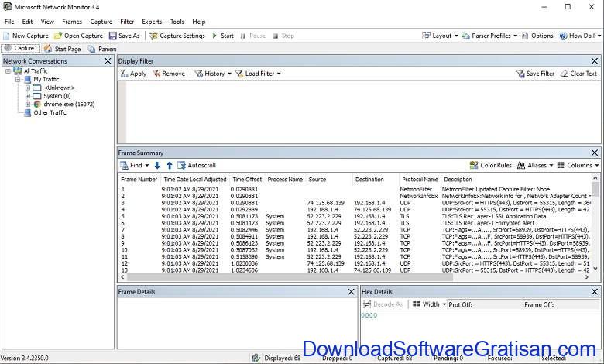This screenshot has height=364, width=604.
Task: Expand the <Unknown> tree node
Action: [28, 88]
